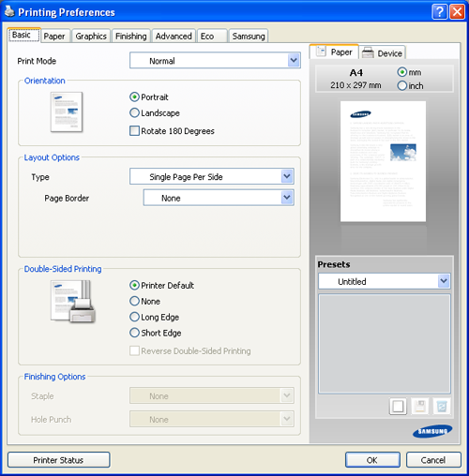This screenshot has width=469, height=476.
Task: Open the Print Mode dropdown
Action: 215,60
